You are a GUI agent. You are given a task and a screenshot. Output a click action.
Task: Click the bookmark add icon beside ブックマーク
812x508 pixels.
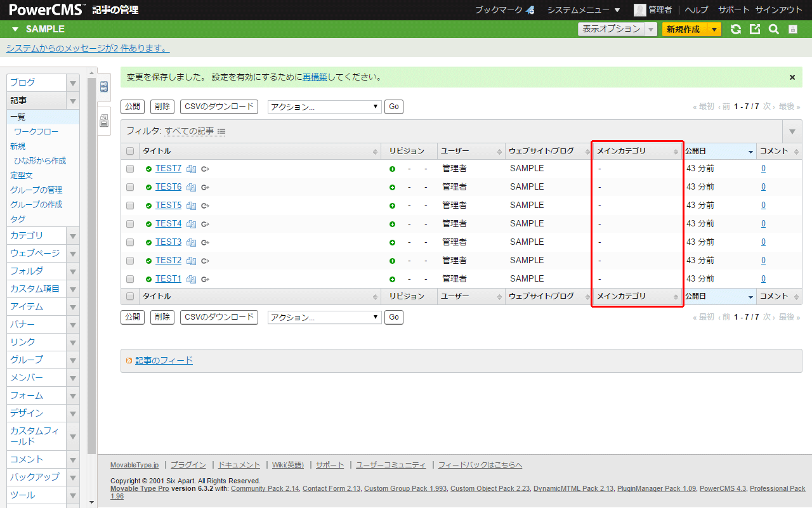pyautogui.click(x=530, y=10)
